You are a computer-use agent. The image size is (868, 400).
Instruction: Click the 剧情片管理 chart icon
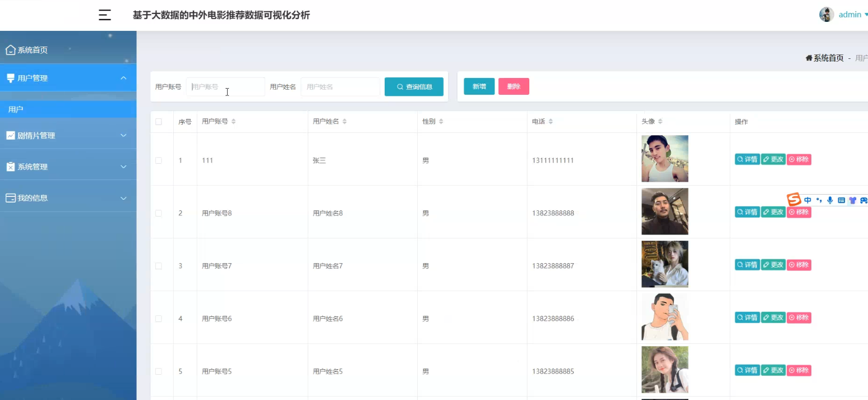point(10,135)
